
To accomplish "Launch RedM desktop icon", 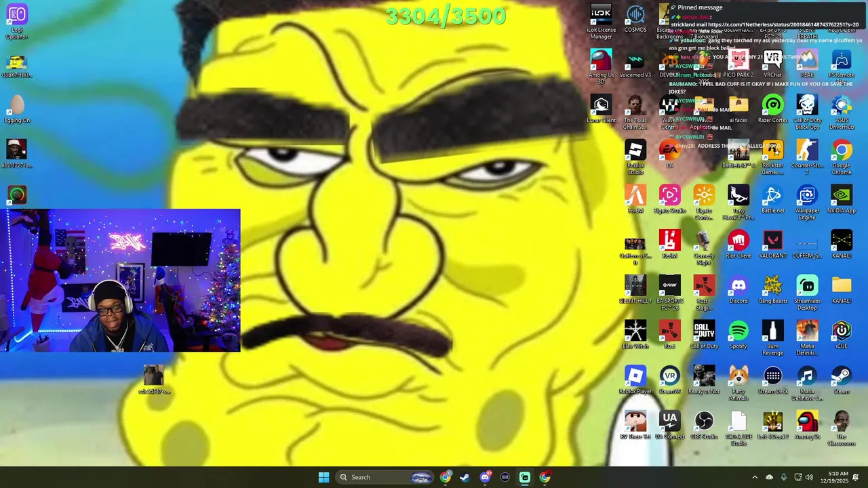I will (669, 245).
